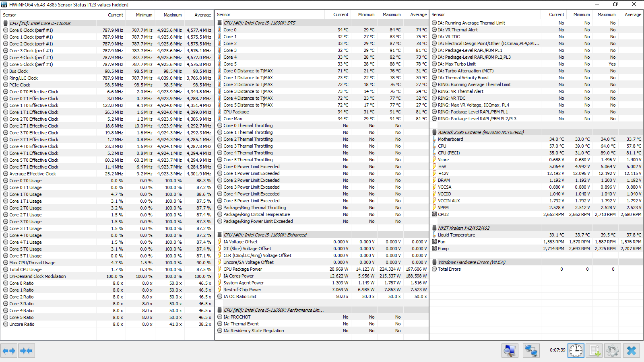Click Average column header in right panel
The height and width of the screenshot is (362, 644).
click(630, 14)
